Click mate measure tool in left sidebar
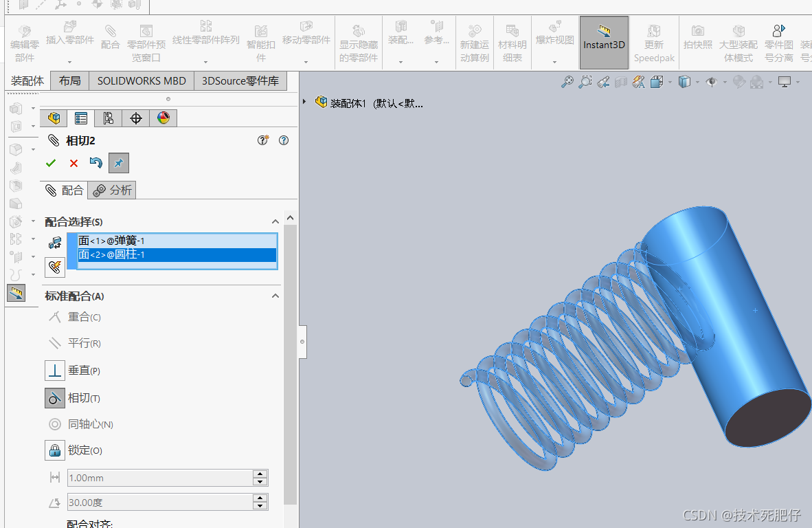The image size is (812, 528). pyautogui.click(x=16, y=294)
